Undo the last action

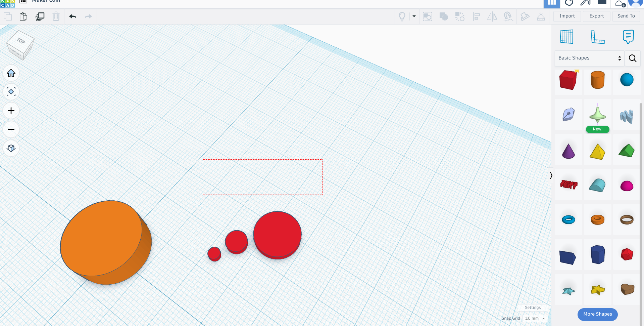(x=72, y=16)
